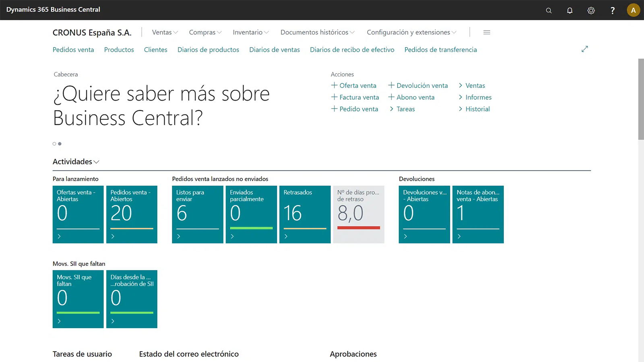
Task: Open the user account avatar
Action: [x=633, y=10]
